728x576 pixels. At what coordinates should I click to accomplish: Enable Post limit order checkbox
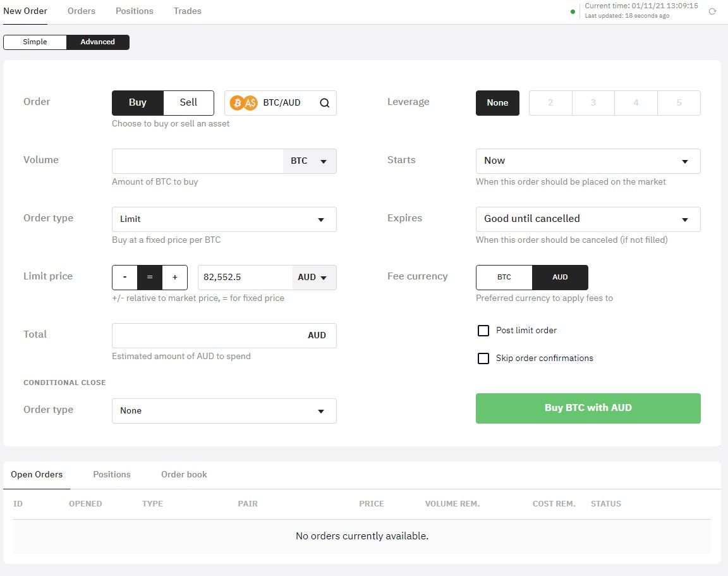pyautogui.click(x=483, y=330)
